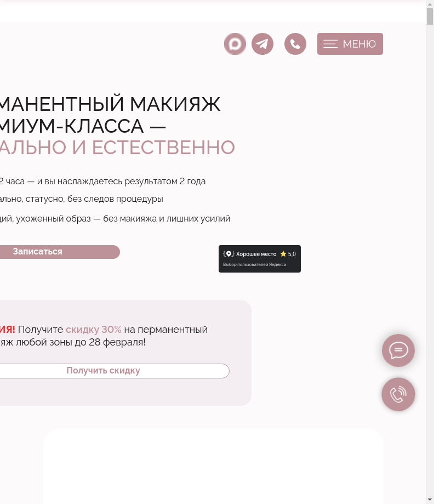Click the text Выбор пользователей Яндекса
This screenshot has width=434, height=504.
point(254,264)
